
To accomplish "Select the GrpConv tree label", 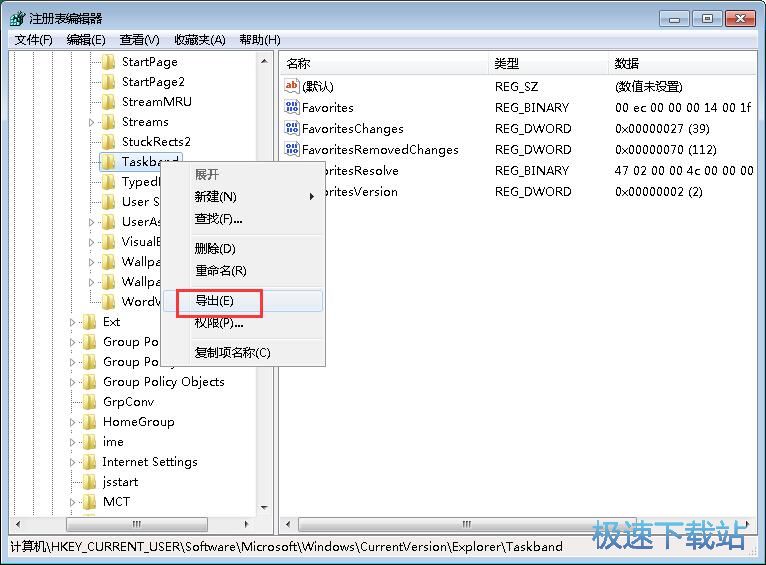I will click(128, 402).
